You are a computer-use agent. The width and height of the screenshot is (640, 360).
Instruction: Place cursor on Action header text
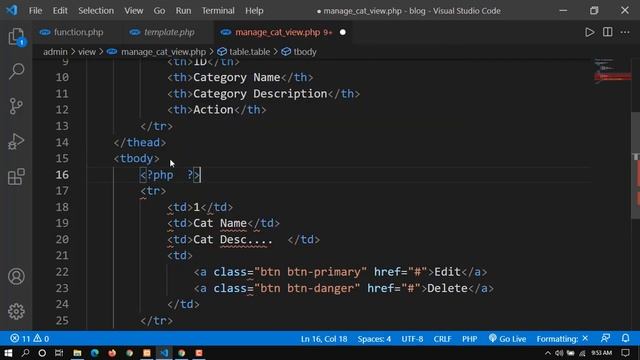coord(213,110)
